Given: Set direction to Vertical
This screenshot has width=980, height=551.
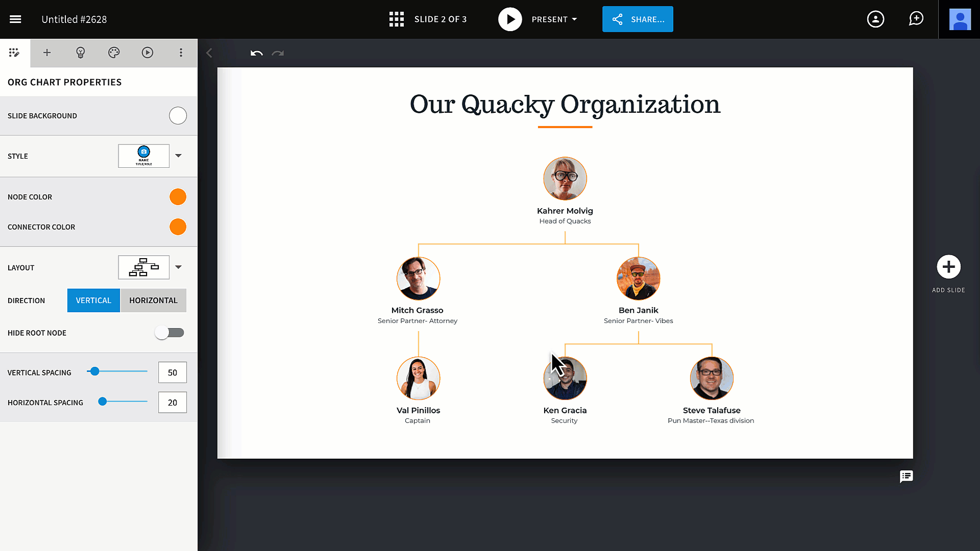Looking at the screenshot, I should coord(93,300).
